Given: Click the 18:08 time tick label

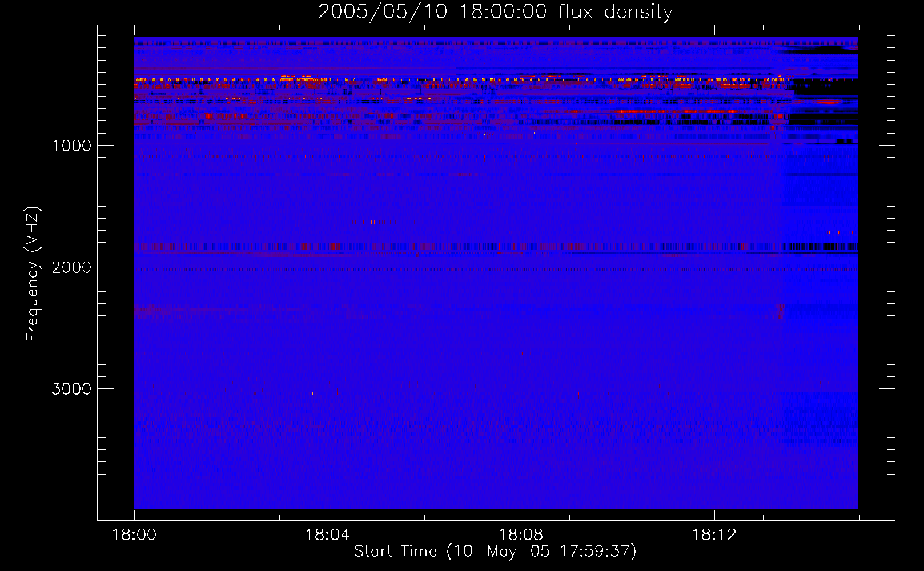Looking at the screenshot, I should 521,535.
